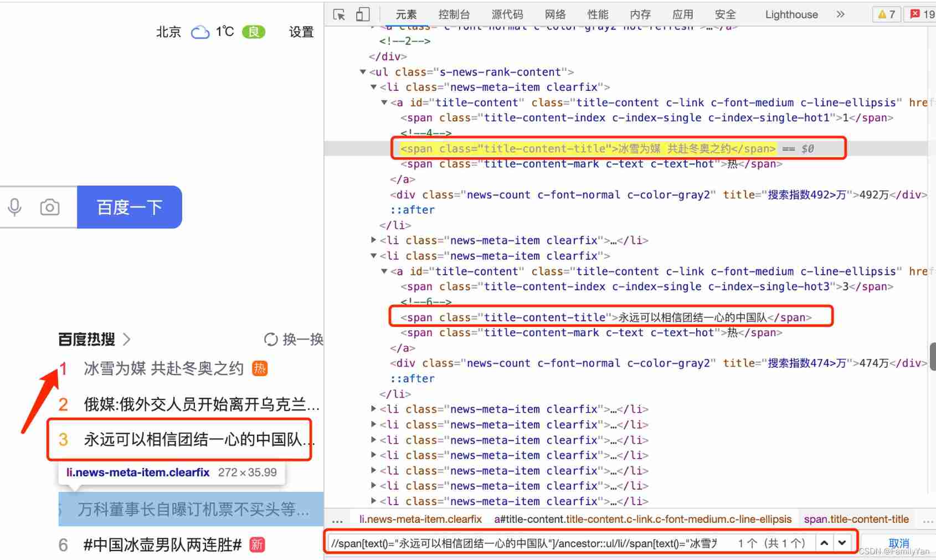Open hot search #中国冰壶男队两连胜#
936x560 pixels.
[163, 544]
